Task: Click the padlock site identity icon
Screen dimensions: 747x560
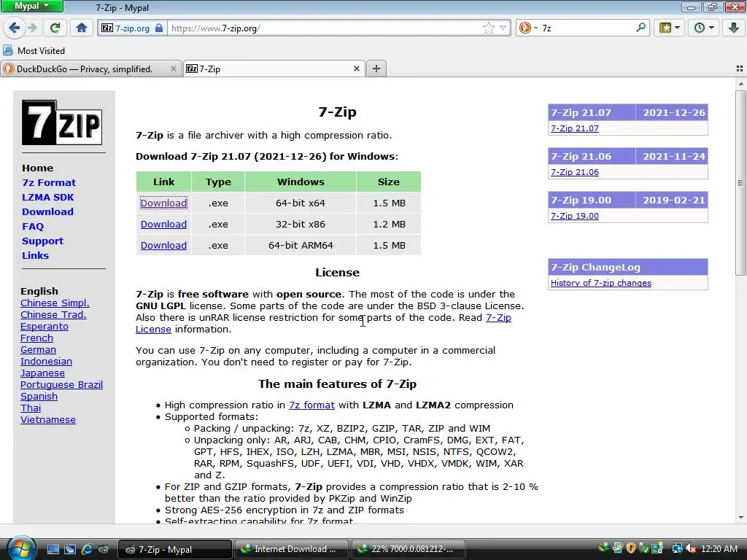Action: [x=159, y=28]
